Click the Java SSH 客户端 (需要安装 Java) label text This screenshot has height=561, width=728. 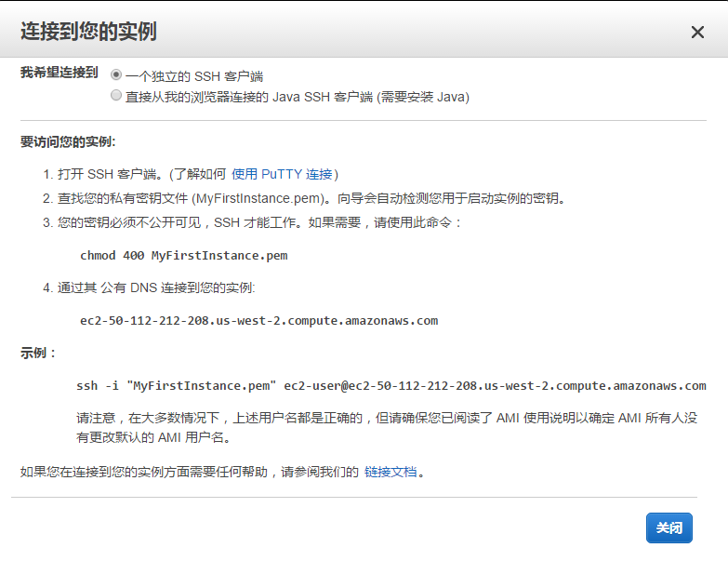click(x=298, y=97)
